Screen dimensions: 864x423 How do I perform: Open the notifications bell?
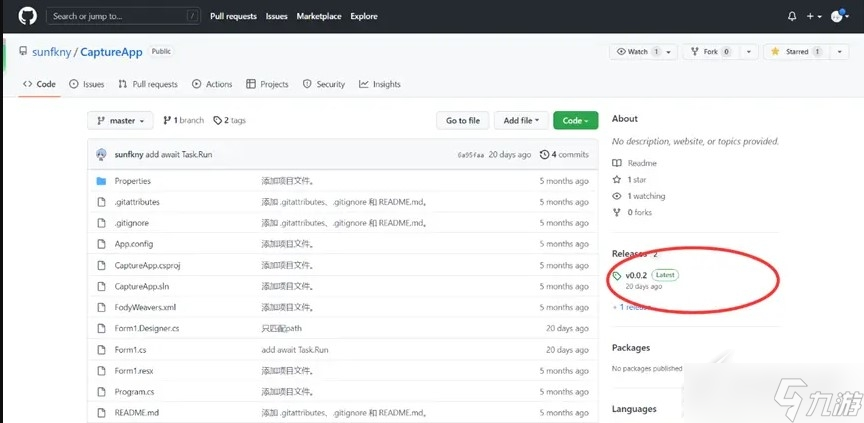click(x=792, y=16)
